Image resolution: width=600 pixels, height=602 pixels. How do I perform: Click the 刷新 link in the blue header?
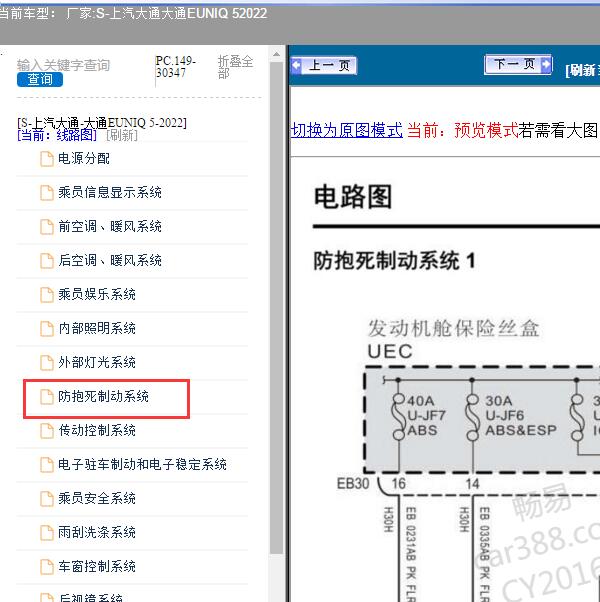(x=582, y=70)
